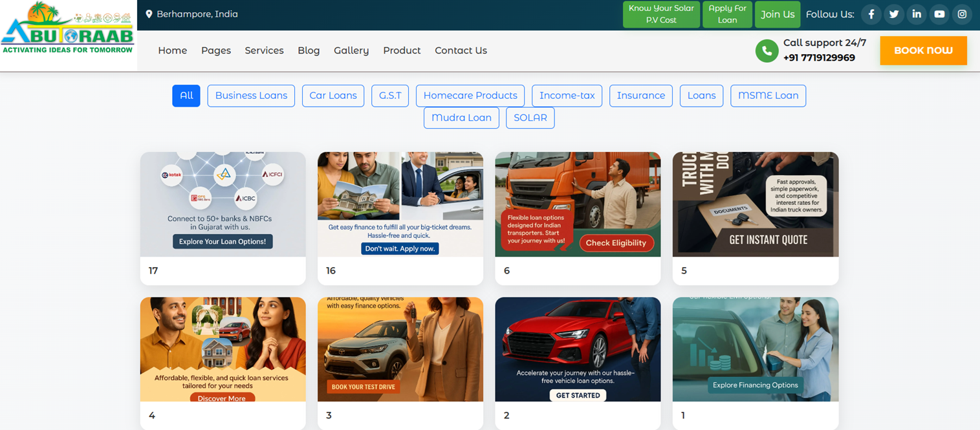The width and height of the screenshot is (980, 430).
Task: Open the Facebook social icon
Action: pyautogui.click(x=871, y=14)
